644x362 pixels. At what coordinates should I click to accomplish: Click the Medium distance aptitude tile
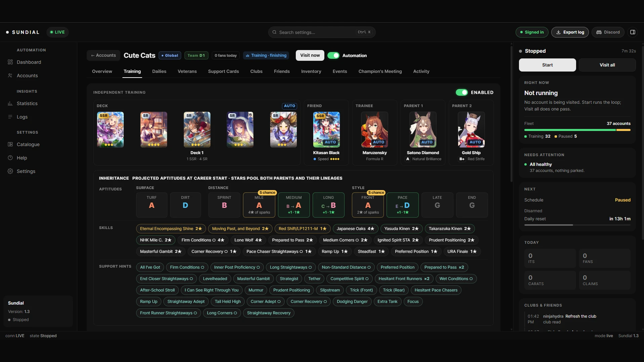pyautogui.click(x=294, y=205)
